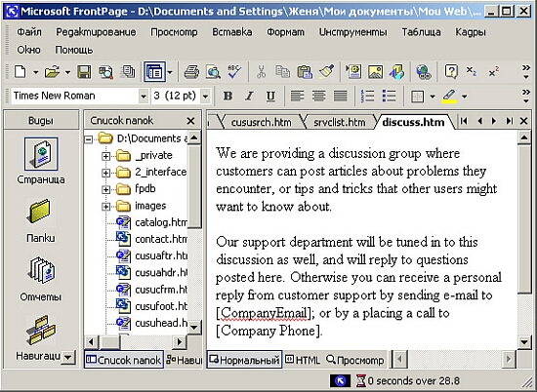Expand the _private folder node

tap(105, 156)
